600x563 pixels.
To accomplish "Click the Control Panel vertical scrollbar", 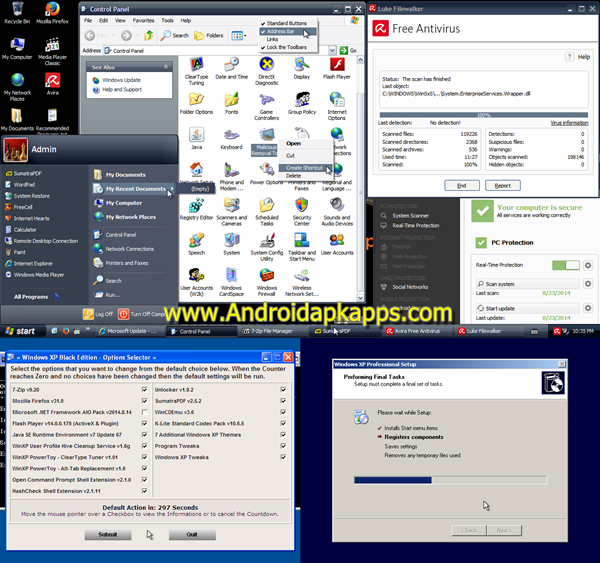I will tap(360, 179).
